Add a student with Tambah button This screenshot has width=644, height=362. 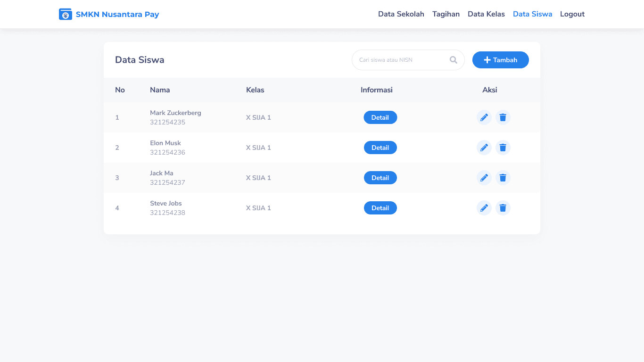click(x=501, y=60)
